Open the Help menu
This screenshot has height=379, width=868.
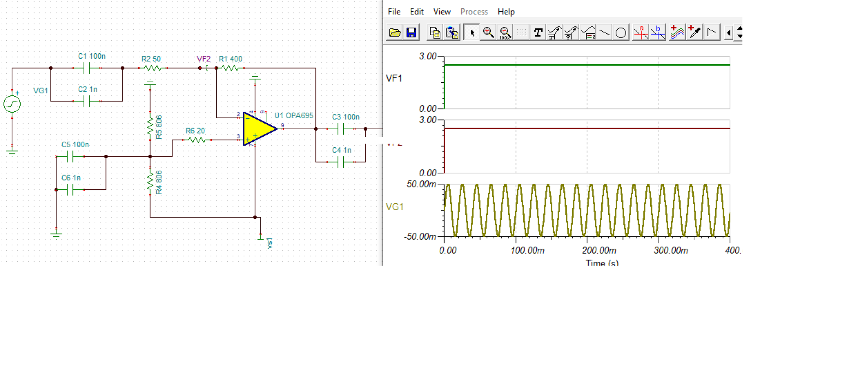[506, 12]
